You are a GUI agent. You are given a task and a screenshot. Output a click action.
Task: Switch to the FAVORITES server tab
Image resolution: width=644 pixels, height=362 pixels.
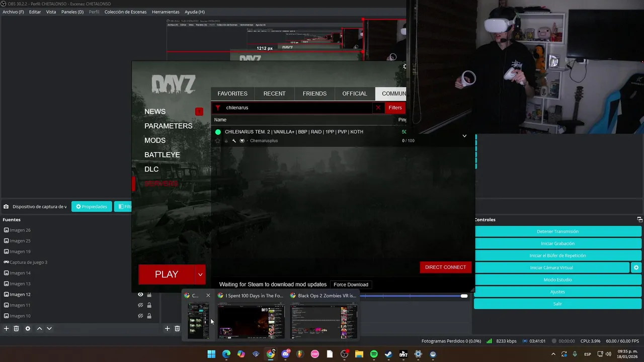[x=232, y=94]
